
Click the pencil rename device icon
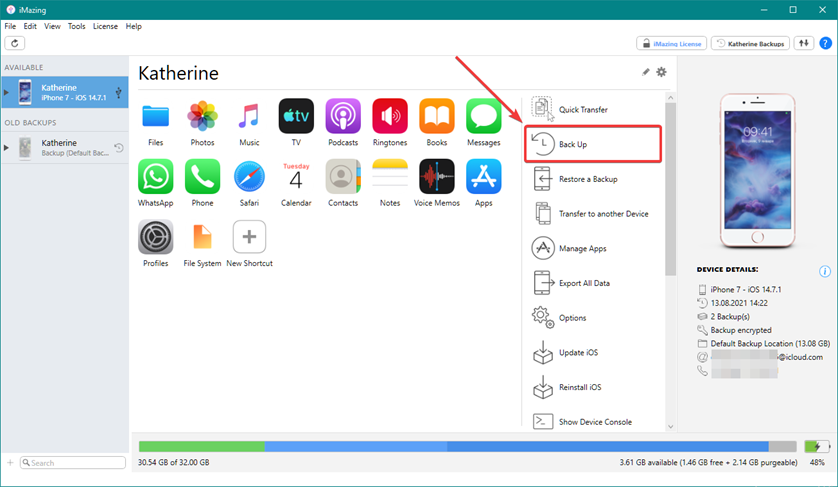pos(646,72)
